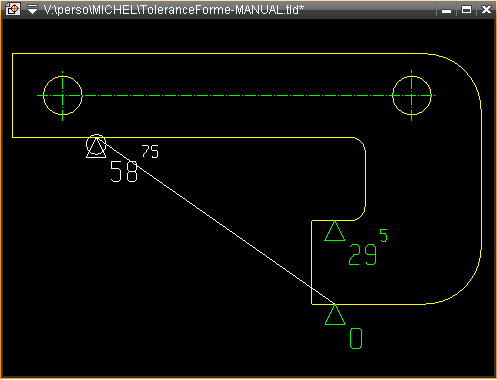Close the ToleranceForme-MANUAL.tld window
This screenshot has height=380, width=497.
486,10
